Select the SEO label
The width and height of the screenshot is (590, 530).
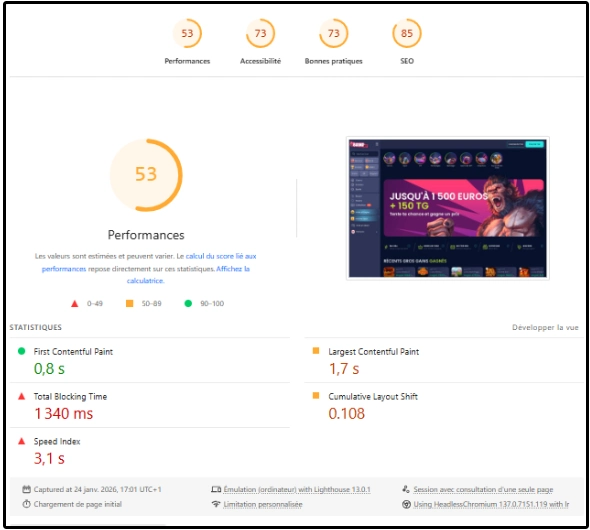point(407,61)
